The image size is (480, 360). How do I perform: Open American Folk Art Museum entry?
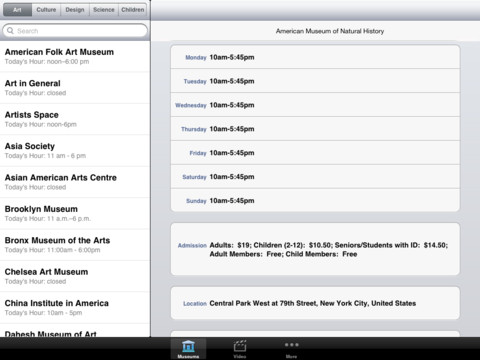[x=75, y=56]
